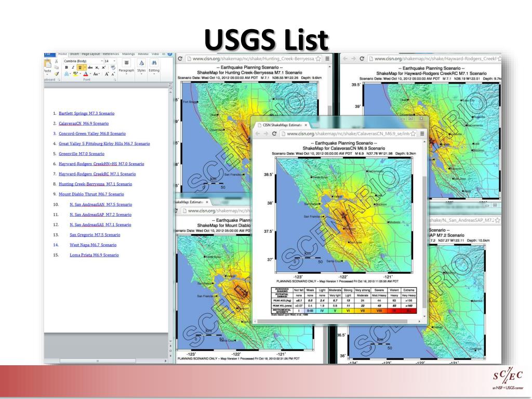532x399 pixels.
Task: Open N. San AndreasSAS M7.1 Scenario link
Action: pyautogui.click(x=100, y=224)
